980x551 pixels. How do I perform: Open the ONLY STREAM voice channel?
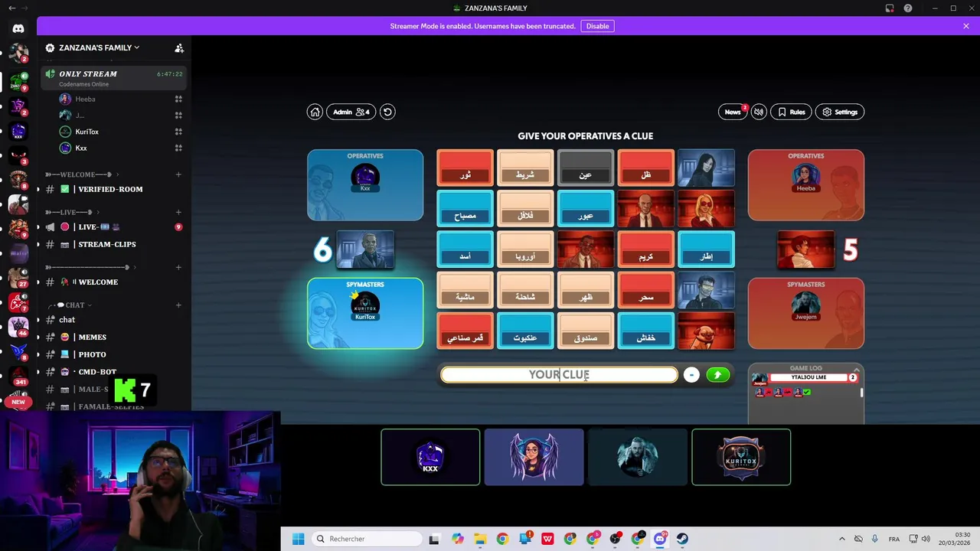click(x=114, y=78)
